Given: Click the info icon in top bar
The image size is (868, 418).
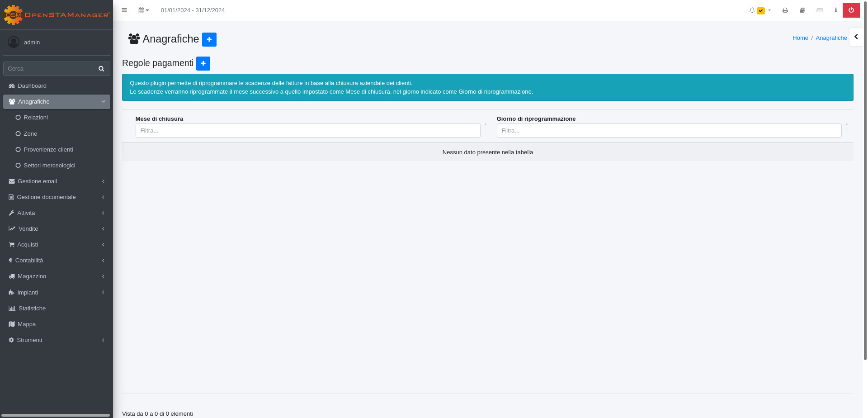Looking at the screenshot, I should tap(835, 10).
